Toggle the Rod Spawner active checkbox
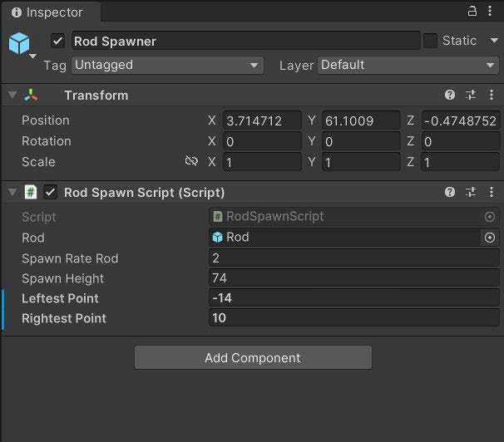Screen dimensions: 504x442 tap(57, 41)
